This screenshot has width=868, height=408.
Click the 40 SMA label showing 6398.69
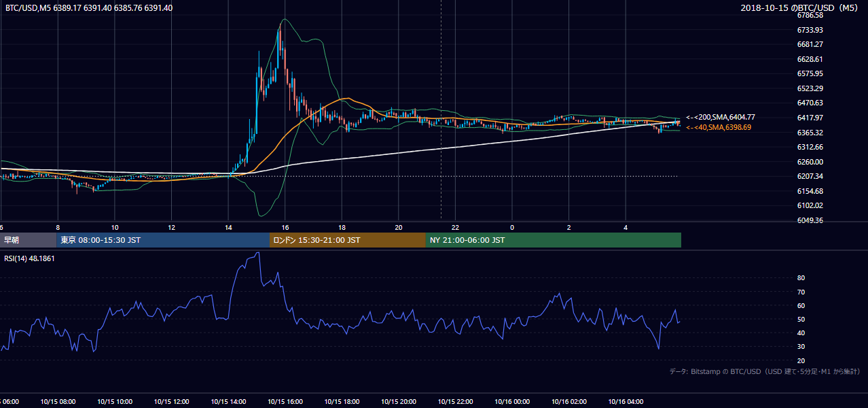[719, 127]
